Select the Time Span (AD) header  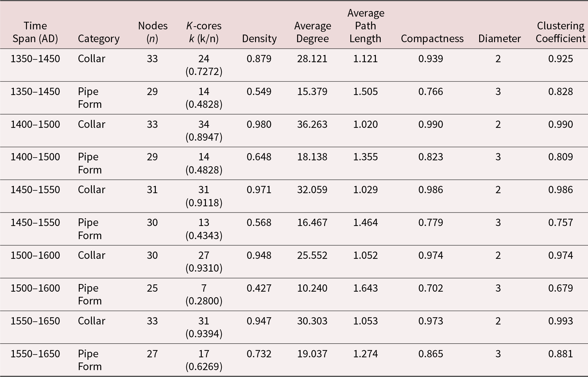[x=35, y=32]
